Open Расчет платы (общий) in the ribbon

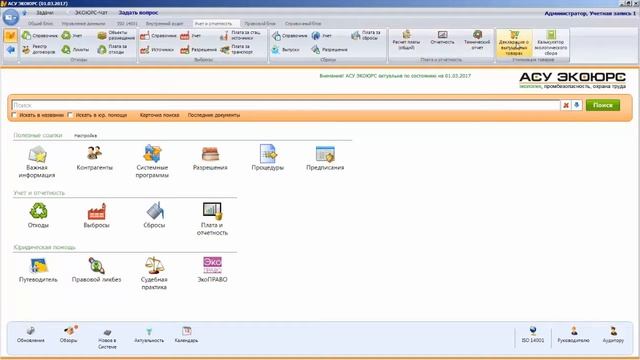coord(406,40)
